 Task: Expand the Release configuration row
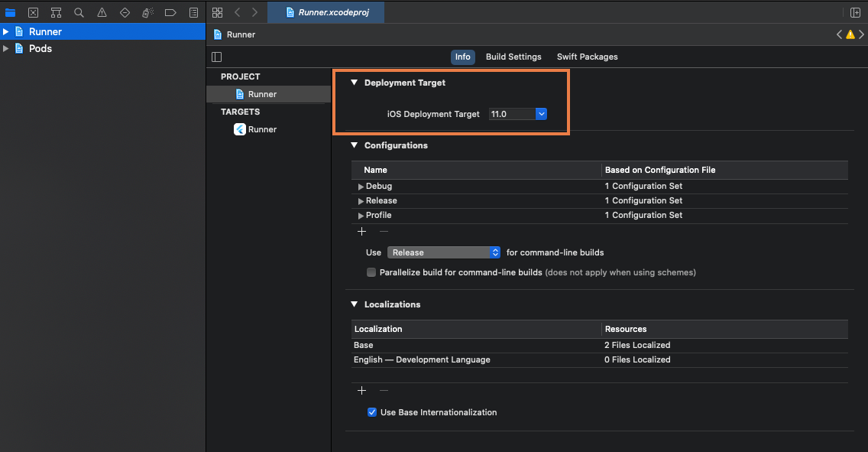361,201
